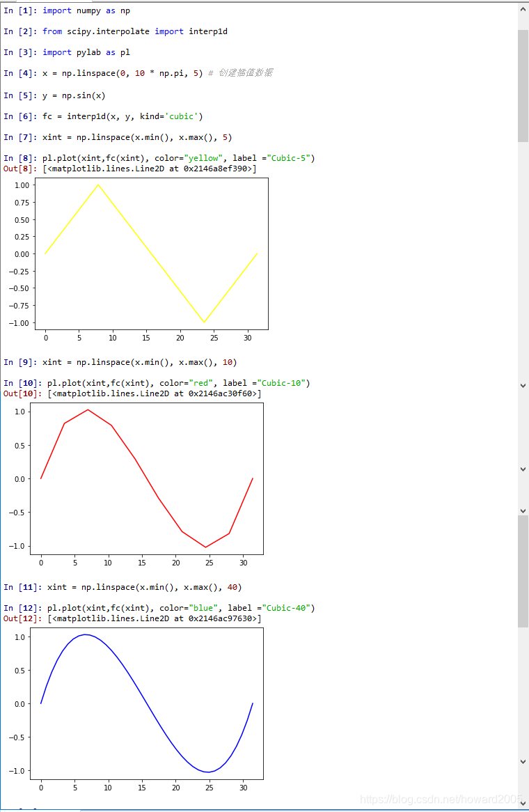Viewport: 529px width, 812px height.
Task: Click the "Cubic-5" label string in In [8]
Action: pos(289,158)
